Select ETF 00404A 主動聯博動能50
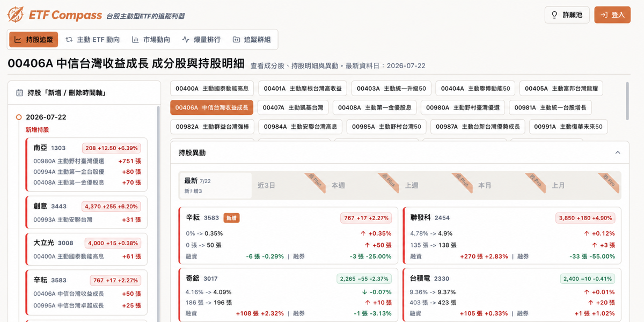 click(475, 89)
